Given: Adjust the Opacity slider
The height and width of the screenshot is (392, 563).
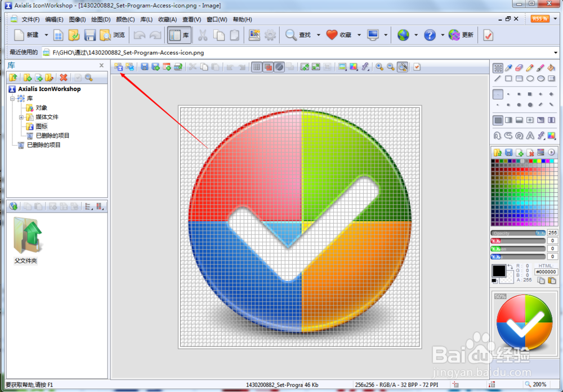Looking at the screenshot, I should pyautogui.click(x=518, y=233).
